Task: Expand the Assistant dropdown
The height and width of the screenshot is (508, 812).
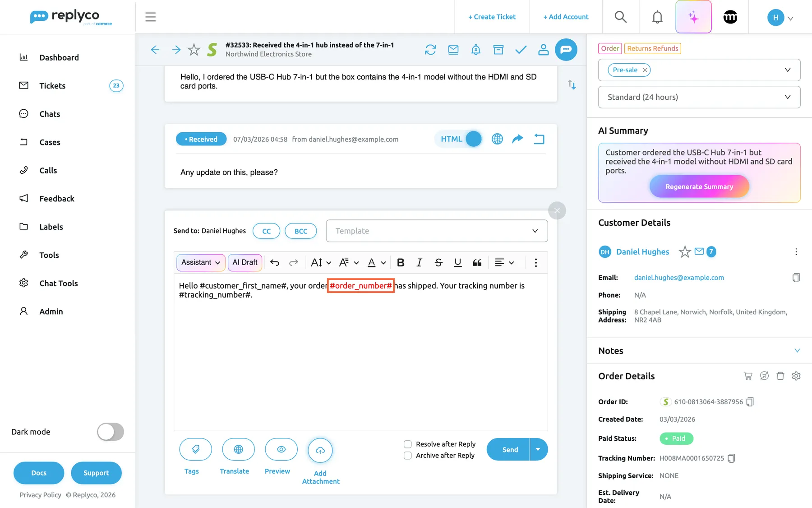Action: [x=201, y=262]
